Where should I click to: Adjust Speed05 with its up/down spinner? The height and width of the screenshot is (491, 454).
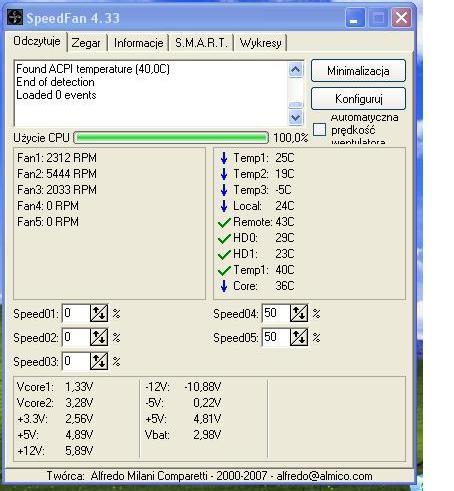pos(299,337)
